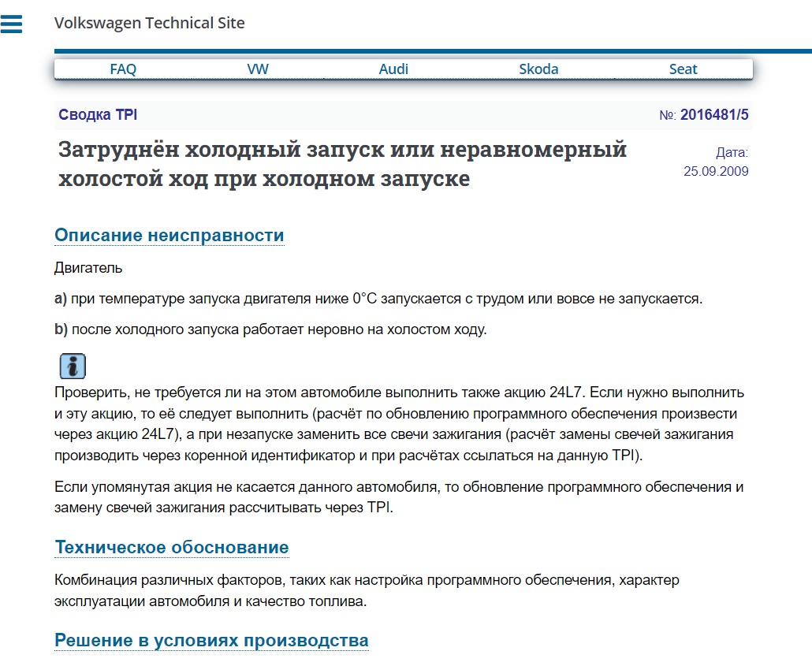
Task: Switch to the VW tab
Action: [x=257, y=69]
